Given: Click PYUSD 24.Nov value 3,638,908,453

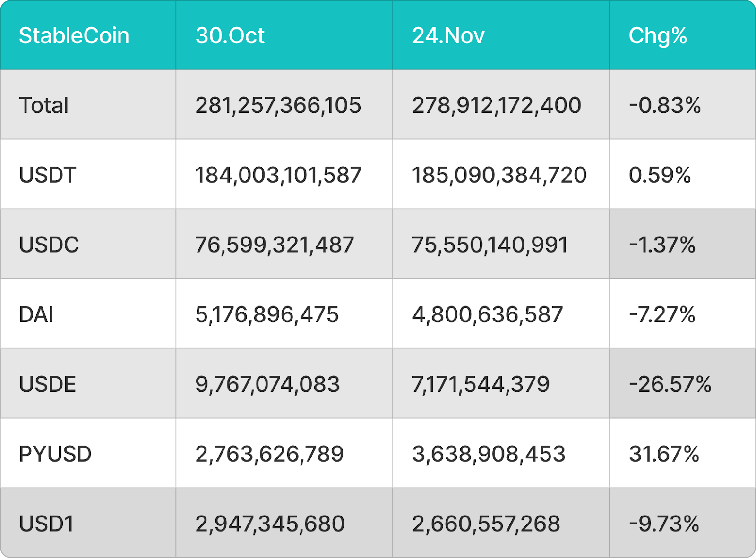Looking at the screenshot, I should click(489, 454).
